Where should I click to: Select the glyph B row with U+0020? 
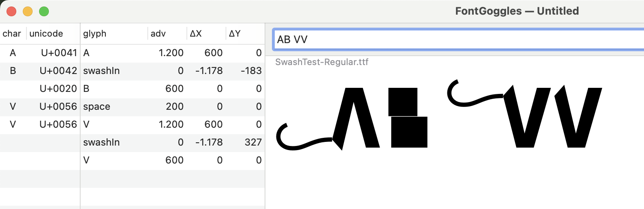(x=132, y=89)
